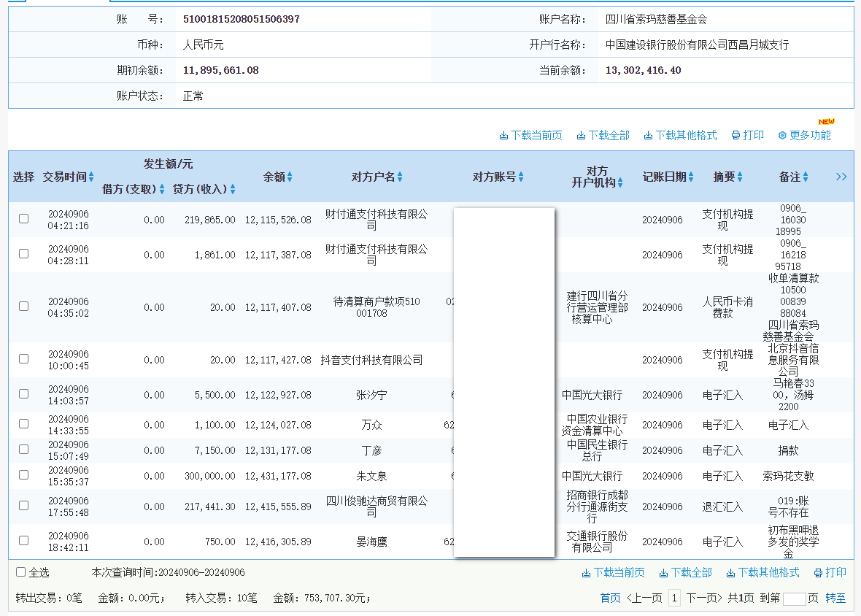Select balance 12,416,305.89 cell
This screenshot has width=861, height=616.
278,542
